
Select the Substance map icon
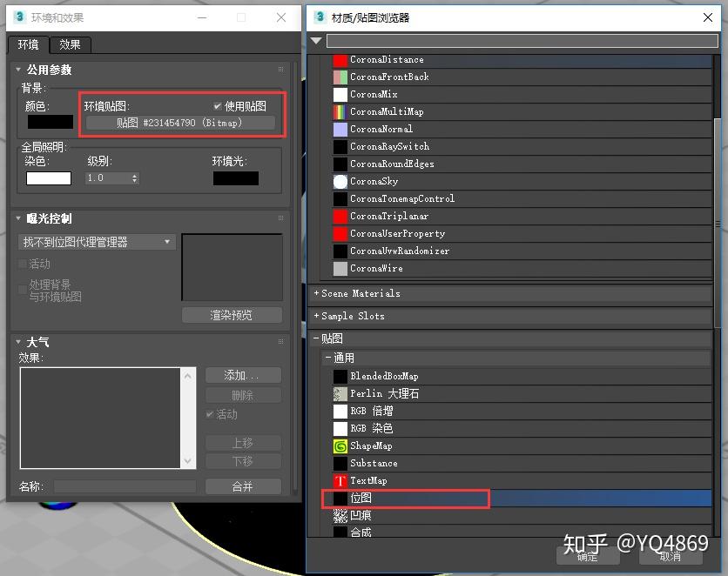point(340,463)
